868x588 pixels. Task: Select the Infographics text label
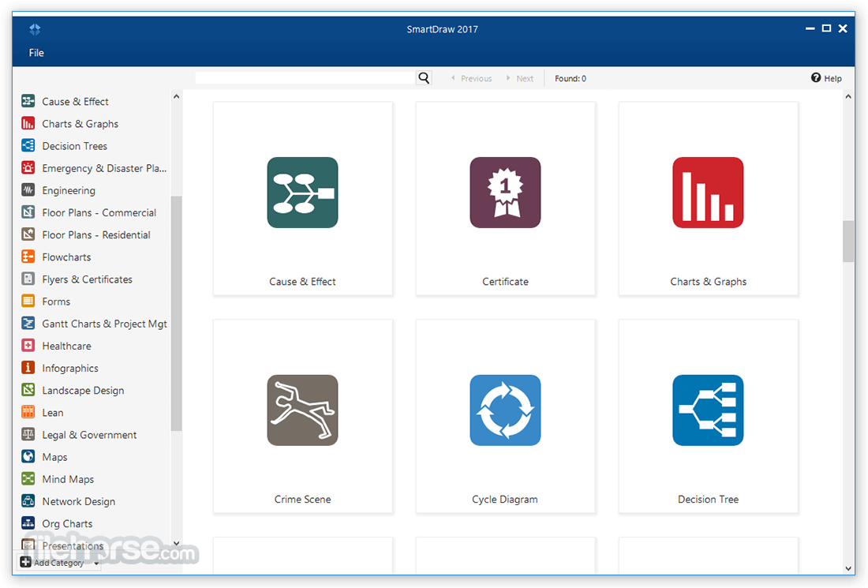pos(70,369)
